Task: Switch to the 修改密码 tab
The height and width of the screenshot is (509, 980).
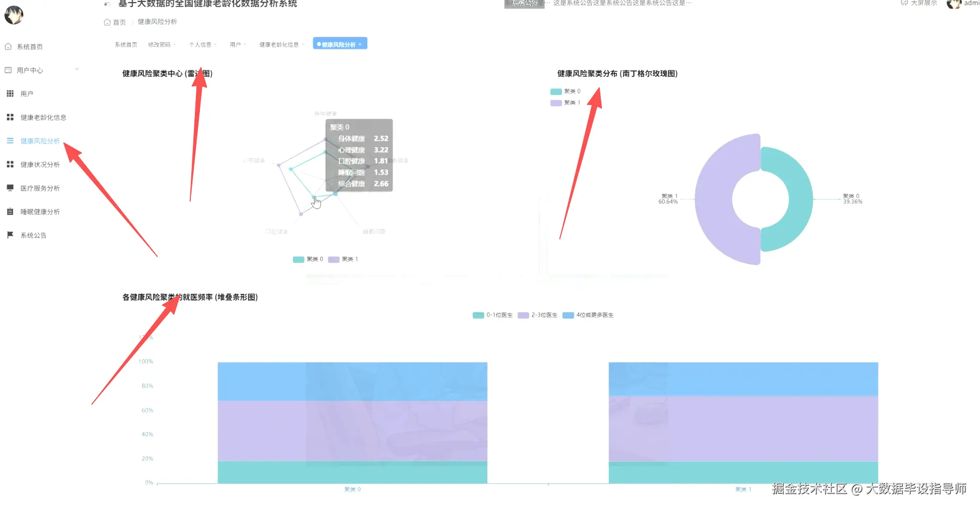Action: (159, 44)
